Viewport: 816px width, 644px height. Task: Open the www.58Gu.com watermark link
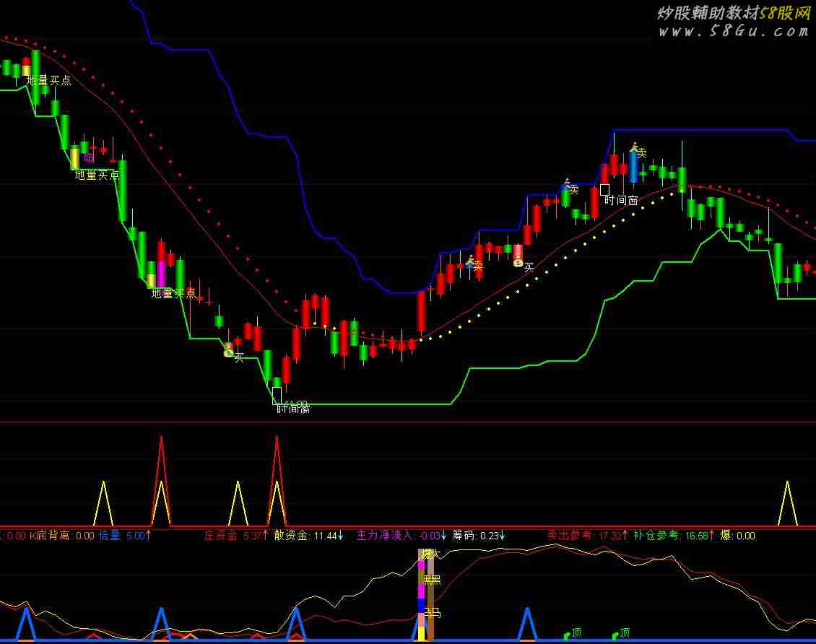pos(734,31)
